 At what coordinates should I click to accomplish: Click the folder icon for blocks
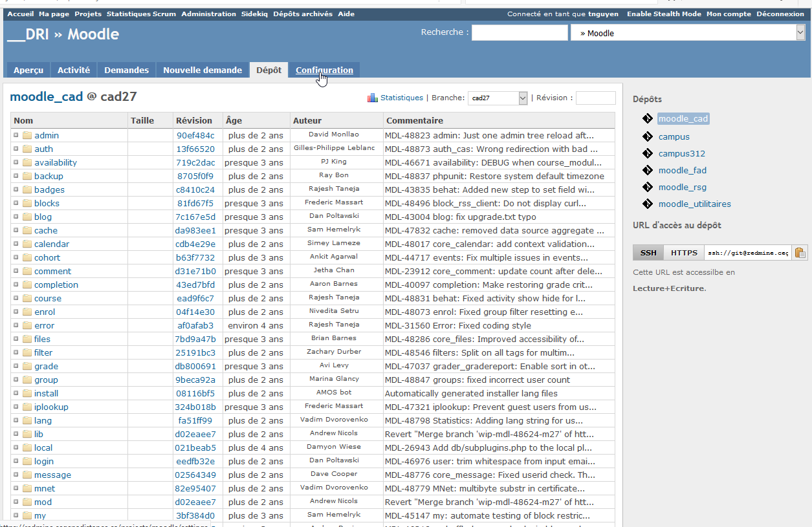(27, 204)
